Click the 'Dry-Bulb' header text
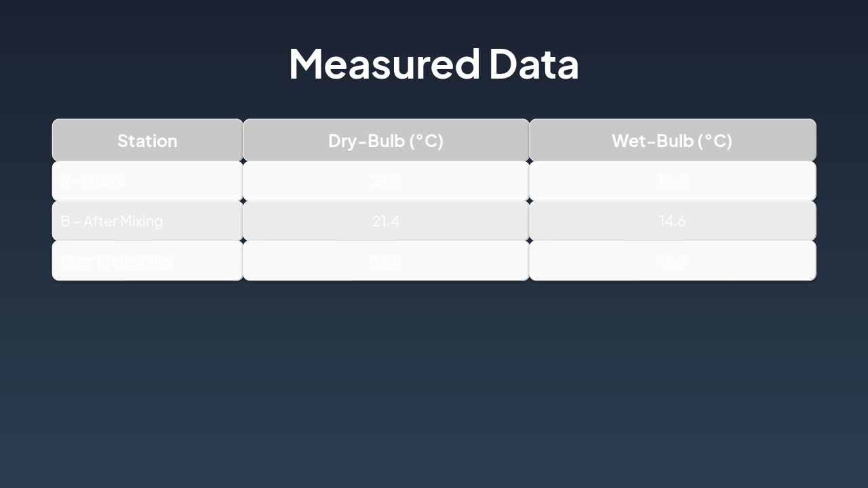The width and height of the screenshot is (868, 488). click(366, 140)
